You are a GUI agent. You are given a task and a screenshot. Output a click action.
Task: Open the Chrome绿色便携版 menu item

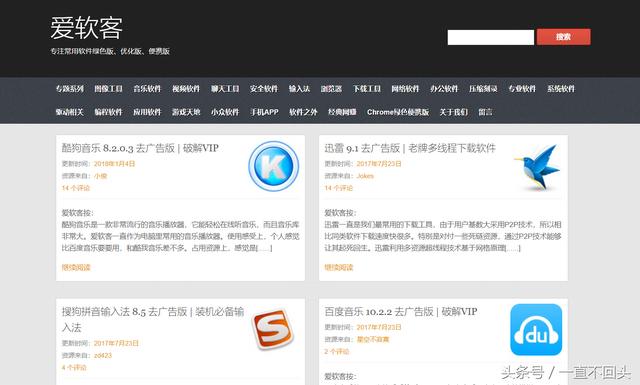(x=398, y=112)
